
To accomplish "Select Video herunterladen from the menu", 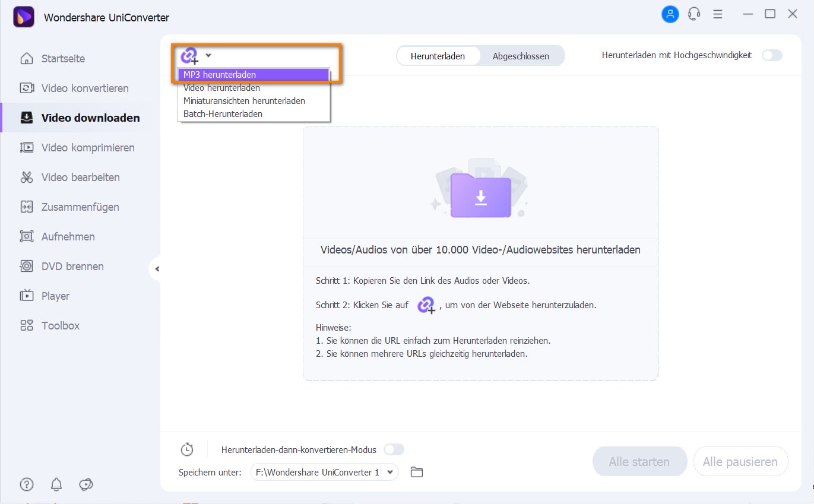I will pyautogui.click(x=254, y=88).
